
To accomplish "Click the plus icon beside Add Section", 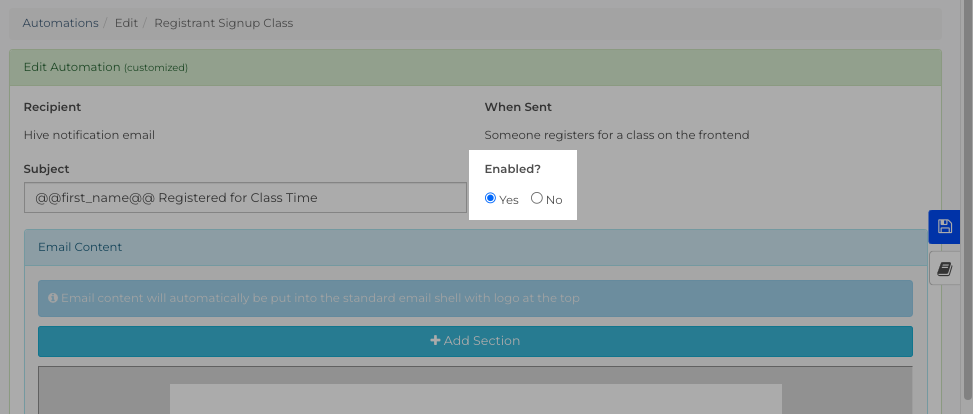I will [436, 341].
